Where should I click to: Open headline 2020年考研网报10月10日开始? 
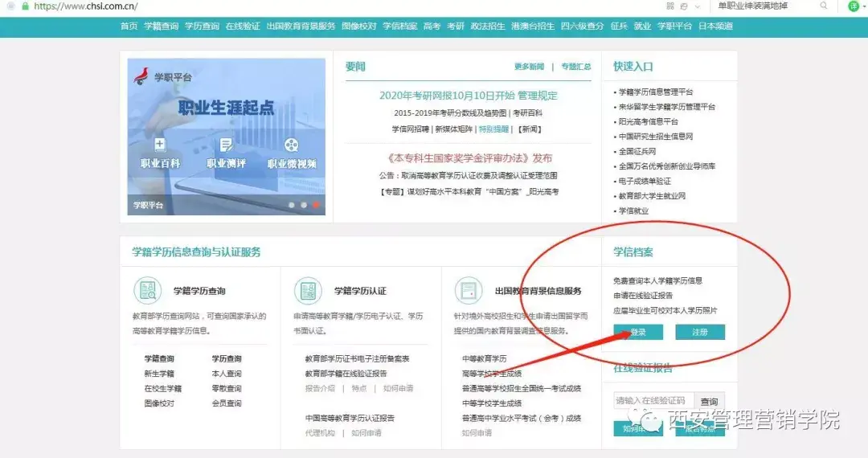click(x=447, y=95)
